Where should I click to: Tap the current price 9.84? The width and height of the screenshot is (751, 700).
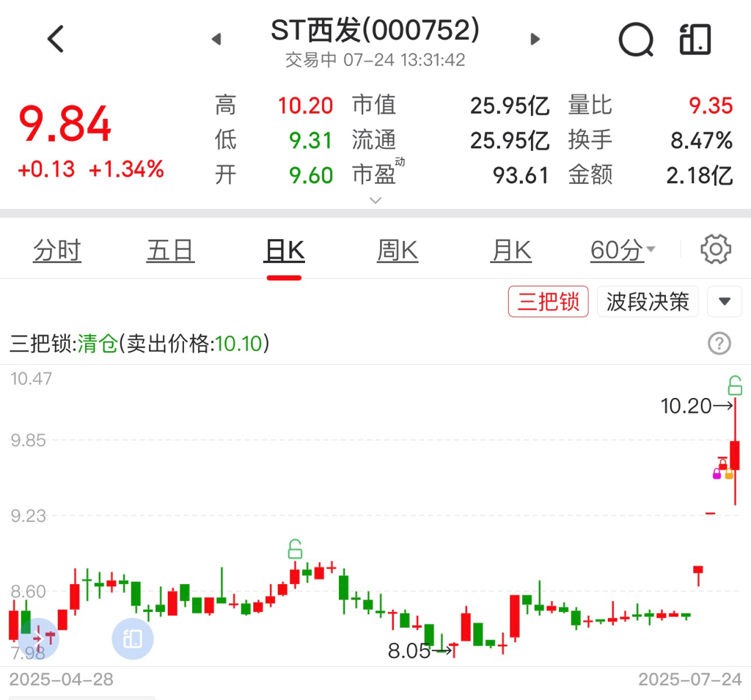(65, 125)
